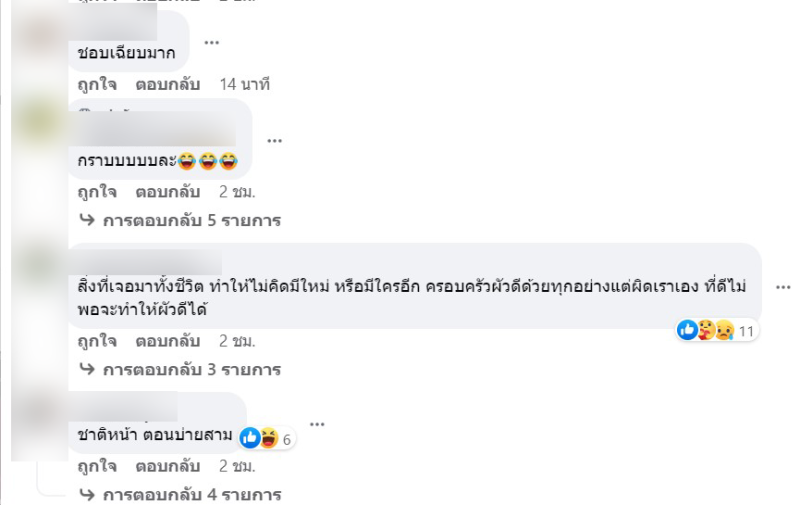Reply to the "กราบบบบละ" comment
Viewport: 800px width, 505px height.
tap(167, 192)
